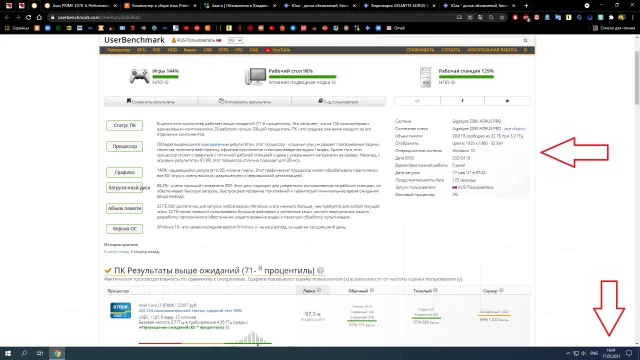640x360 pixels.
Task: Open Task View on the taskbar
Action: point(40,353)
